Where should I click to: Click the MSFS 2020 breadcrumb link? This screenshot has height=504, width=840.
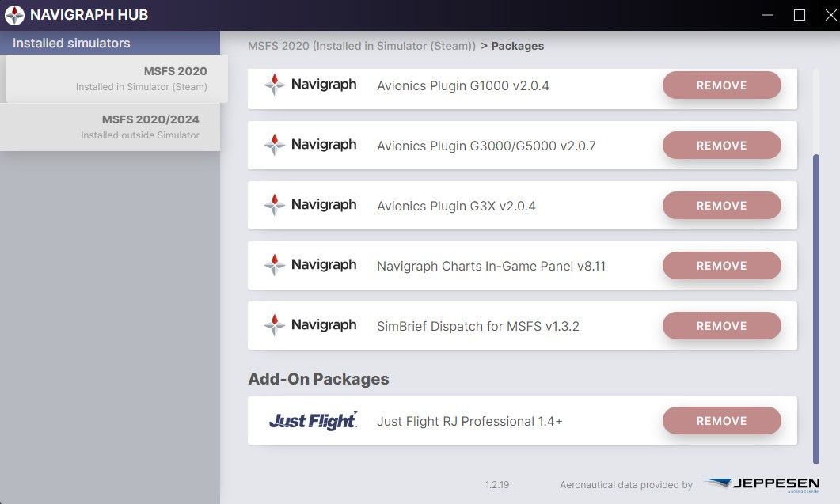[362, 46]
